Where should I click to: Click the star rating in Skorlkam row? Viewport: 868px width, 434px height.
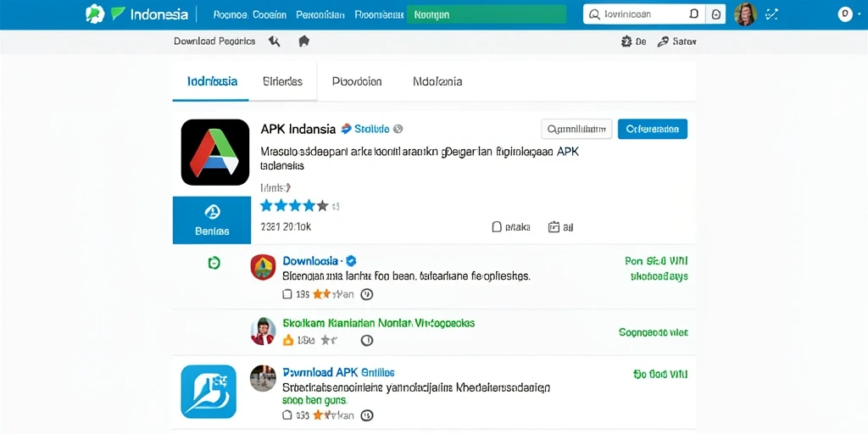point(328,341)
